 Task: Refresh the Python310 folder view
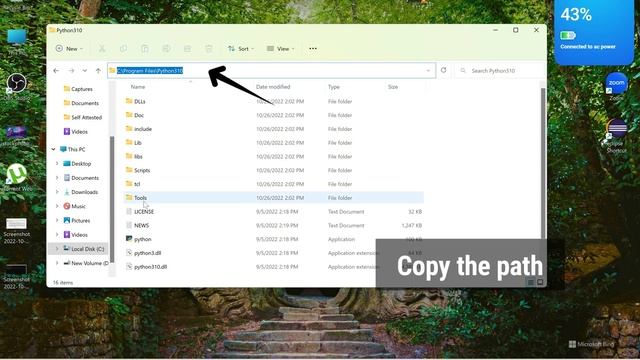(444, 70)
